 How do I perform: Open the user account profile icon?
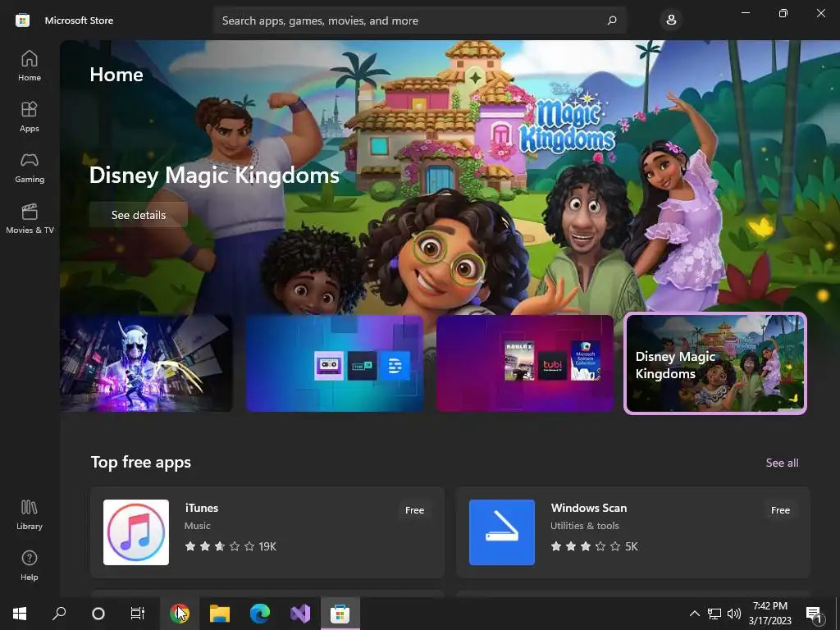(x=671, y=21)
